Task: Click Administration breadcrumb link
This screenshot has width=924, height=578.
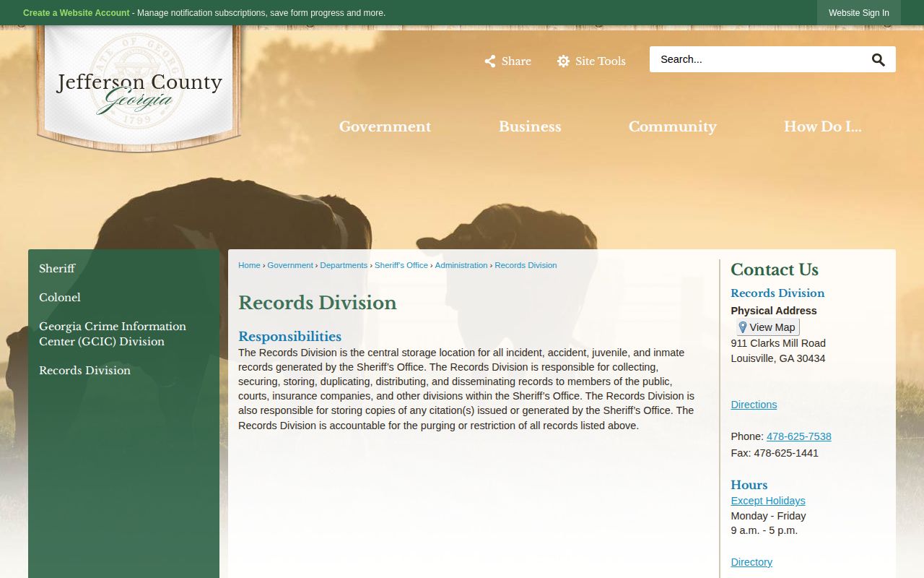Action: click(461, 265)
